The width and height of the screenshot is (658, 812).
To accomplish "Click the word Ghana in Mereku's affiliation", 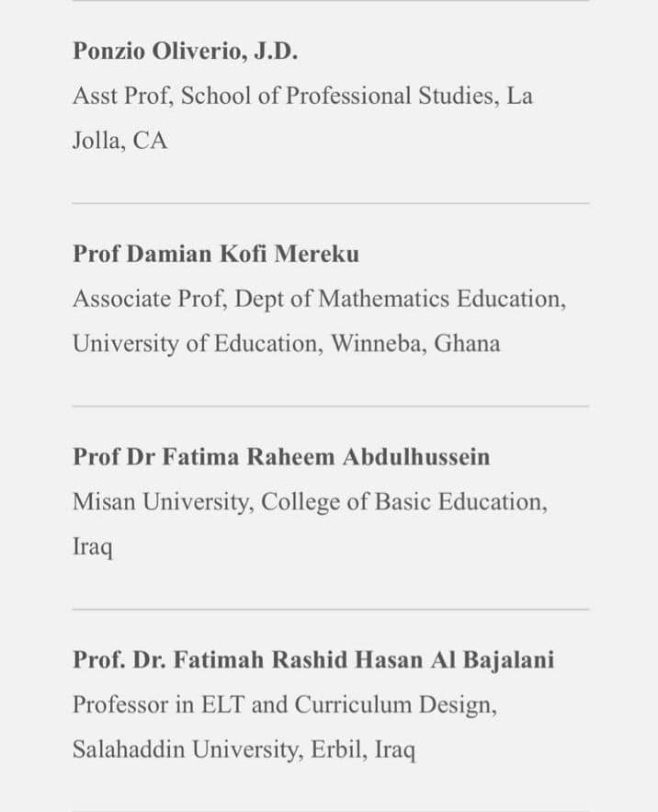I will (x=467, y=344).
